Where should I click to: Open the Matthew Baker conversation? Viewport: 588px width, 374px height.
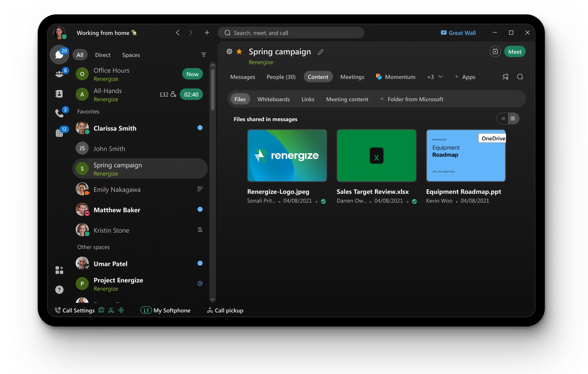[x=140, y=210]
